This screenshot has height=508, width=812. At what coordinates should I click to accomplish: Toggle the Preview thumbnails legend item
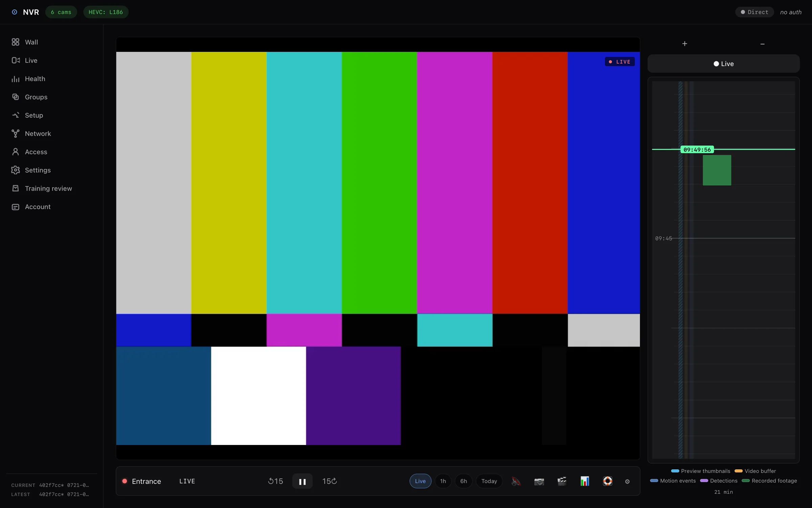point(700,471)
